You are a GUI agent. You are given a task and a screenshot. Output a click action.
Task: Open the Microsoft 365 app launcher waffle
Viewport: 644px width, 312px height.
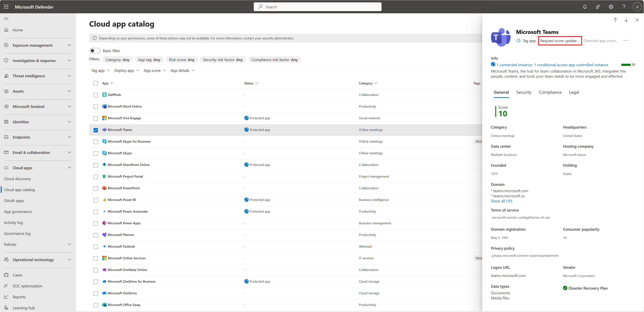coord(6,7)
